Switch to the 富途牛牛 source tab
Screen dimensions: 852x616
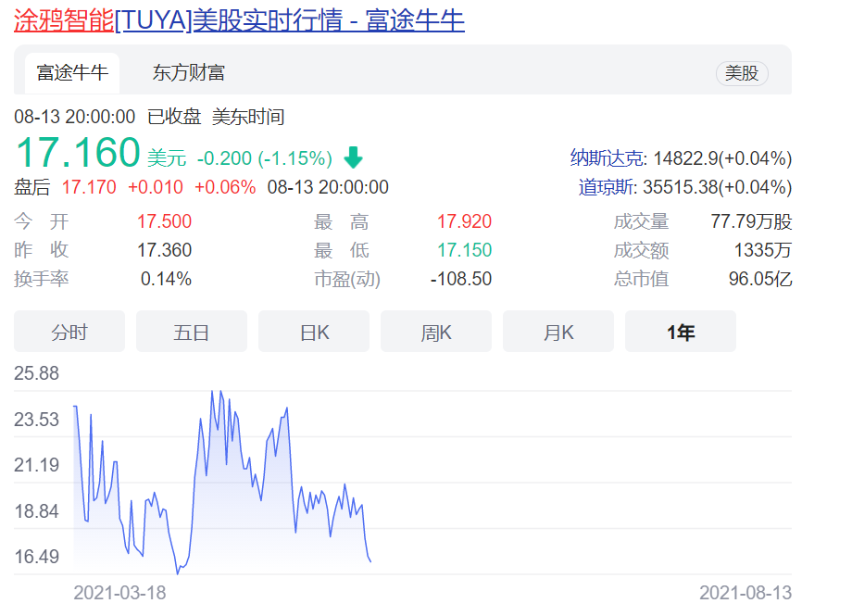coord(72,73)
